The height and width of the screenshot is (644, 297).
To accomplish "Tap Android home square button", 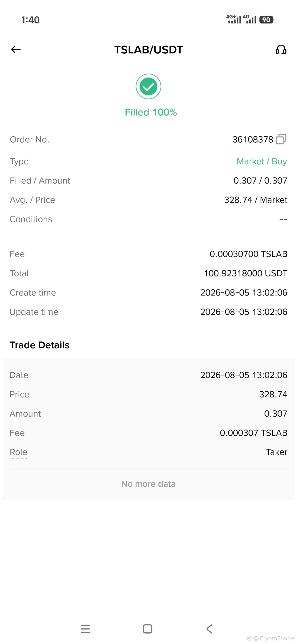I will [x=147, y=628].
